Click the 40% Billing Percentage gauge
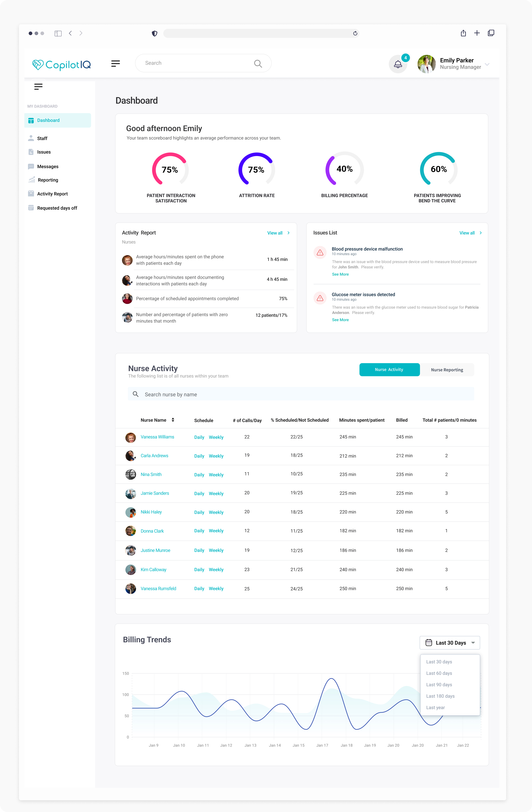 tap(344, 169)
